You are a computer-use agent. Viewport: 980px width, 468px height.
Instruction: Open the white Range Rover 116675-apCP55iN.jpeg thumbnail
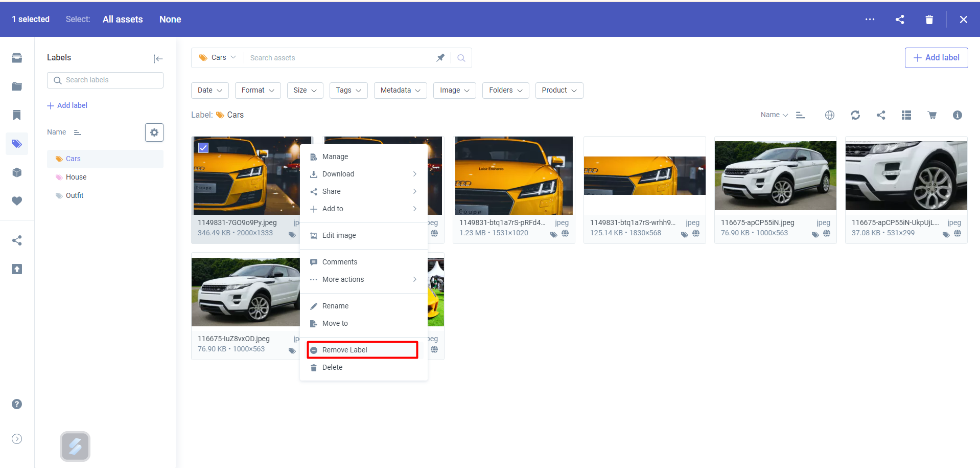[x=775, y=175]
